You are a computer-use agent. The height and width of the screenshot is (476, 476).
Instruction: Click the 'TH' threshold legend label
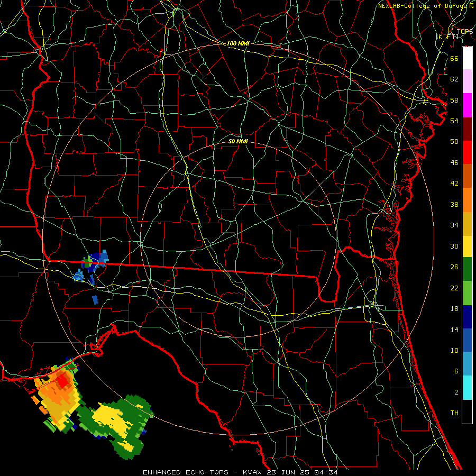[x=454, y=413]
